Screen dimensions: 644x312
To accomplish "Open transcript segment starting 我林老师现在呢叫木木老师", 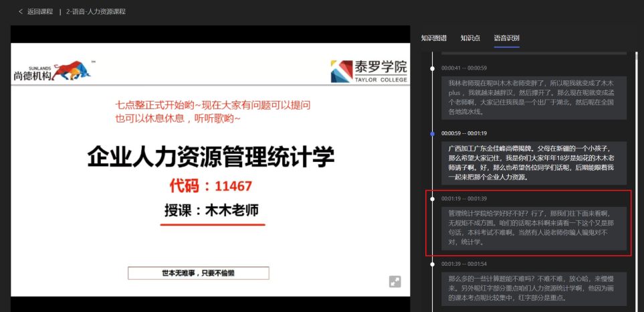I will click(x=534, y=98).
